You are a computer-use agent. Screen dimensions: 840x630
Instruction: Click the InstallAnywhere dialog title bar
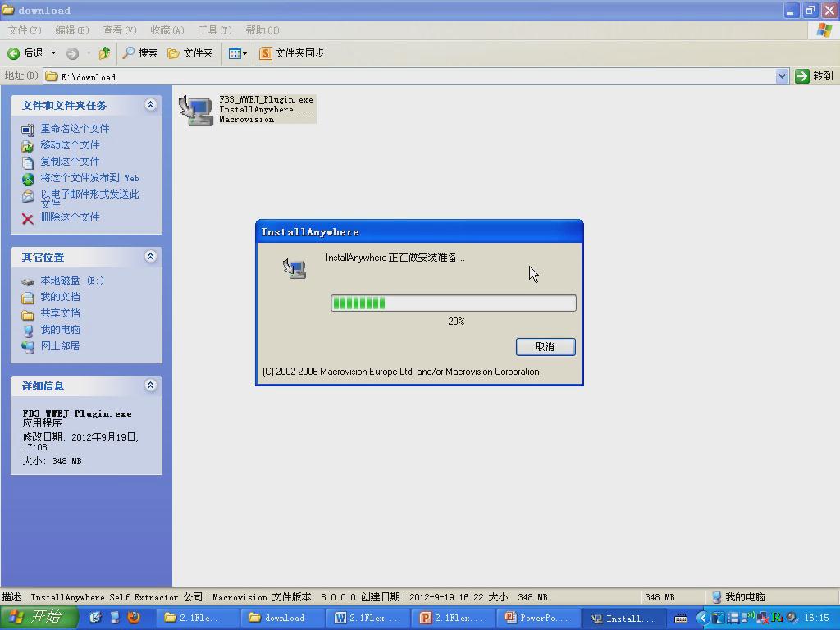pyautogui.click(x=419, y=232)
